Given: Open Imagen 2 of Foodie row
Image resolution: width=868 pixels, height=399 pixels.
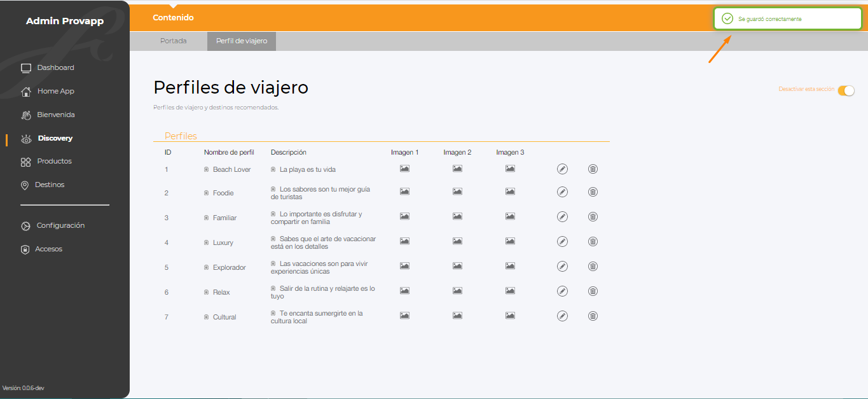Looking at the screenshot, I should [x=457, y=191].
